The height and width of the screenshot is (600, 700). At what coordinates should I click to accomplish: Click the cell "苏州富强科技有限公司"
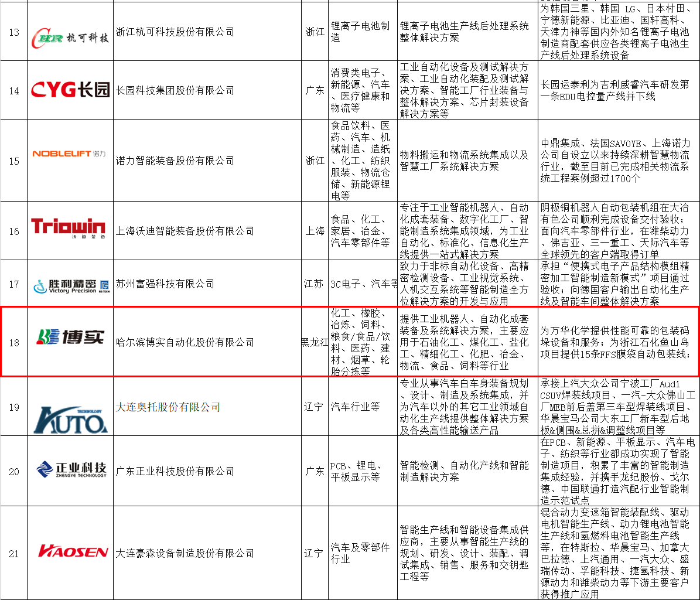(165, 284)
